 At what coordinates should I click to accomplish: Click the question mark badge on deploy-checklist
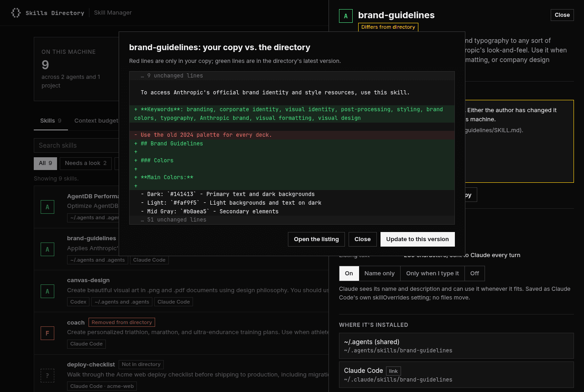coord(47,376)
